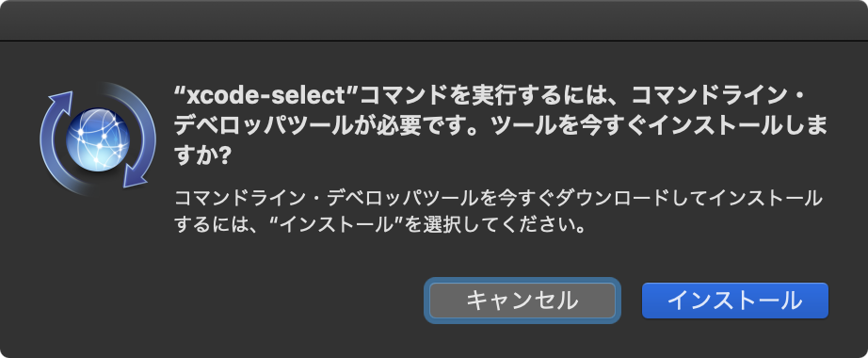
Task: Select the focused gray キャンセル button
Action: 522,301
